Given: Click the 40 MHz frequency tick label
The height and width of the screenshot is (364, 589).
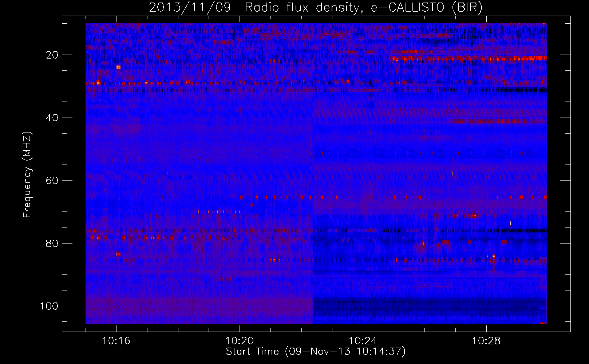Looking at the screenshot, I should [x=52, y=118].
